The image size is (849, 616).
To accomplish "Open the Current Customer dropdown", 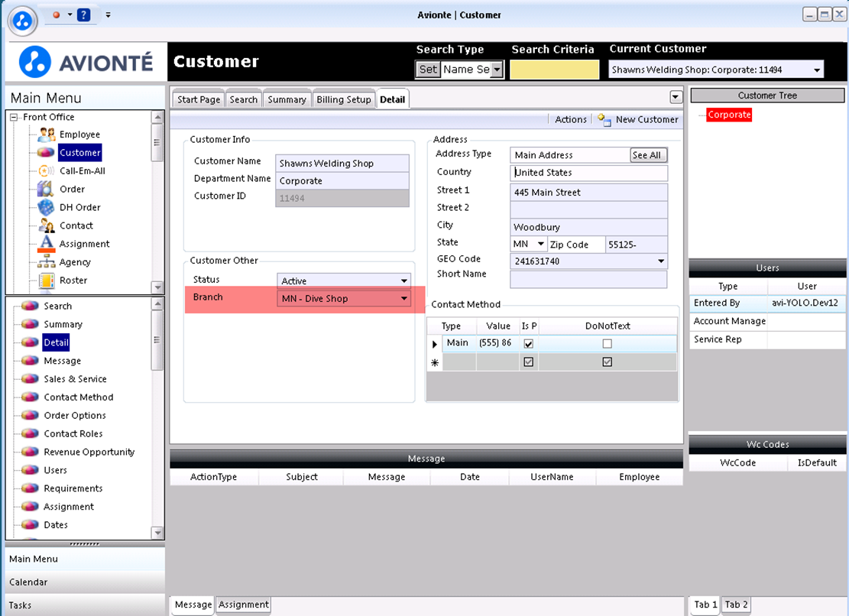I will (816, 70).
